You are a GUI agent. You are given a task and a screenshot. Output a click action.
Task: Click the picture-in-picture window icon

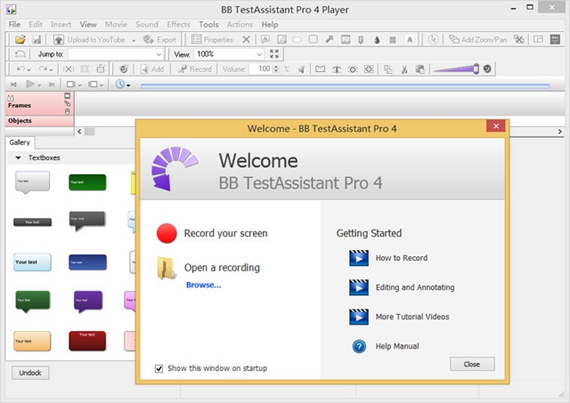click(538, 39)
